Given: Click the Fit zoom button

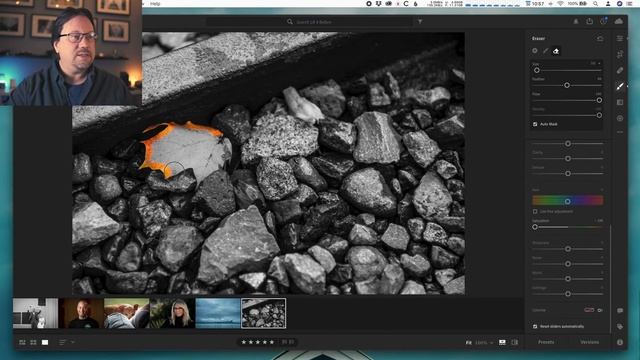Looking at the screenshot, I should 469,342.
